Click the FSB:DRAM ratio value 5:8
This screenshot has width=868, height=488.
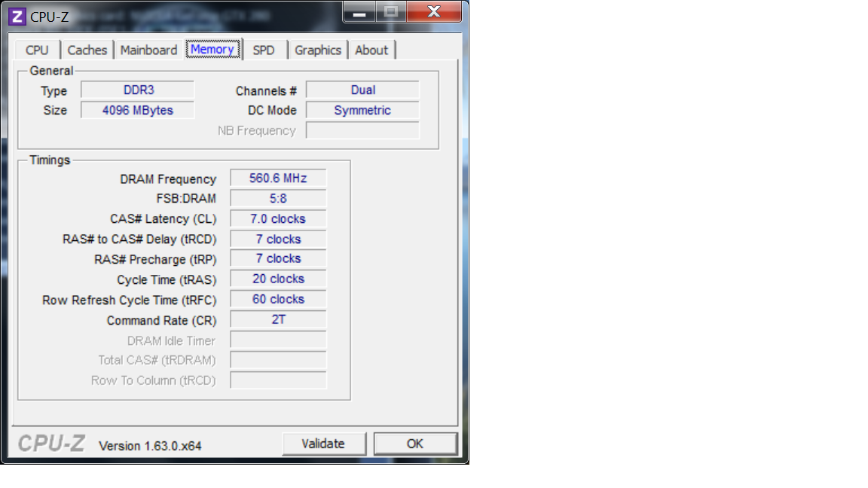[x=278, y=199]
